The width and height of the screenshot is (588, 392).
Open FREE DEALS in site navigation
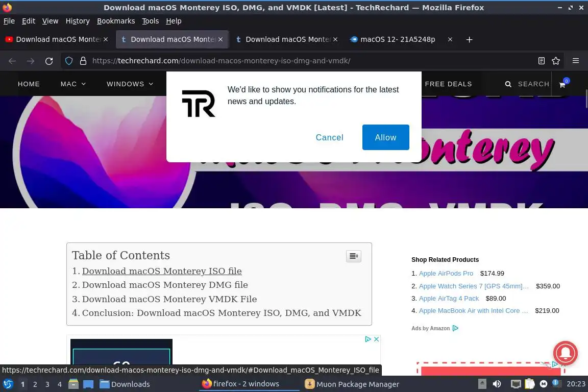[448, 84]
